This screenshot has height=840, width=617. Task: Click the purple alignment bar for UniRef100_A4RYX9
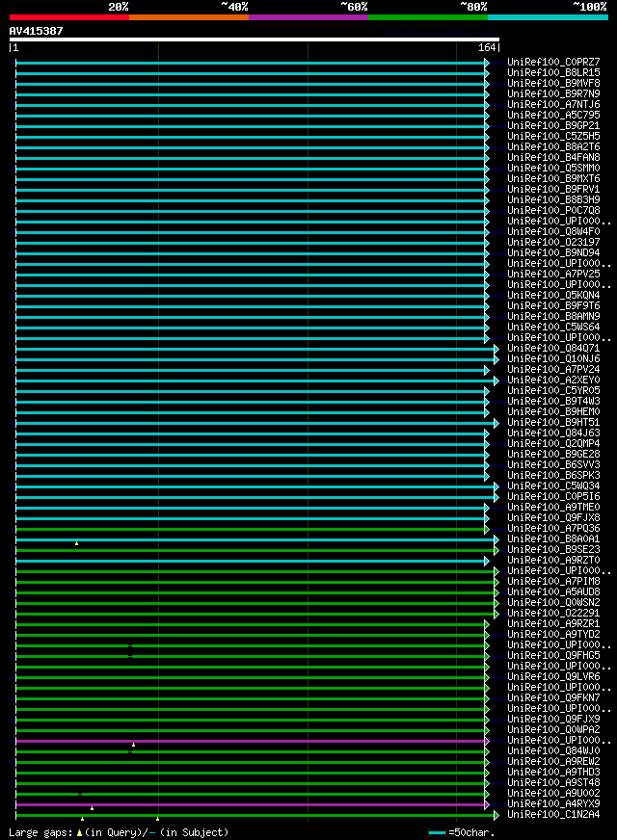[251, 804]
